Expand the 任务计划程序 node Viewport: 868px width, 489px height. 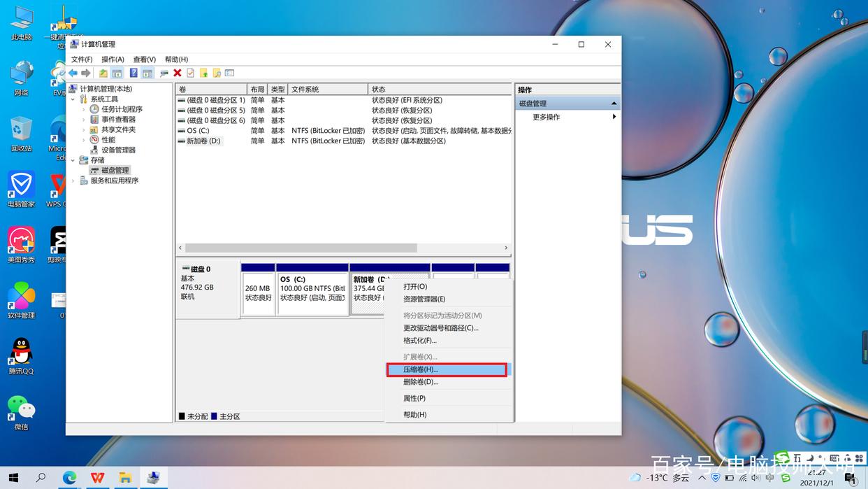pos(84,109)
